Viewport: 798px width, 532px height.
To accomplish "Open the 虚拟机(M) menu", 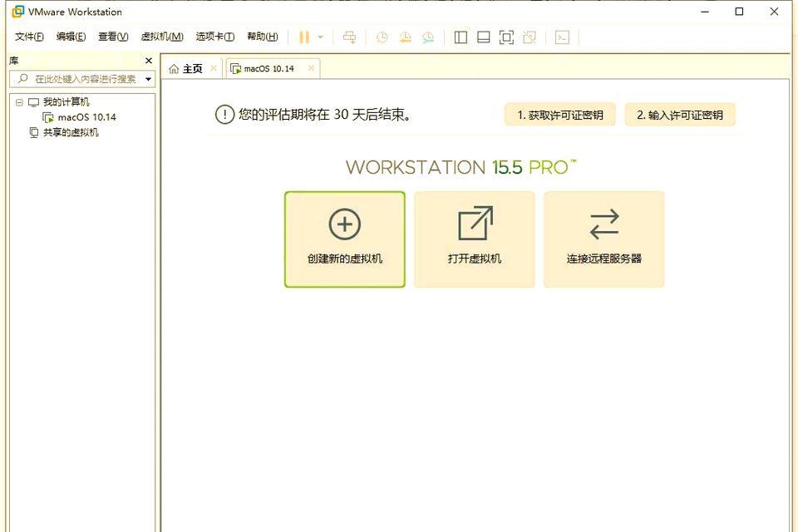I will click(162, 37).
